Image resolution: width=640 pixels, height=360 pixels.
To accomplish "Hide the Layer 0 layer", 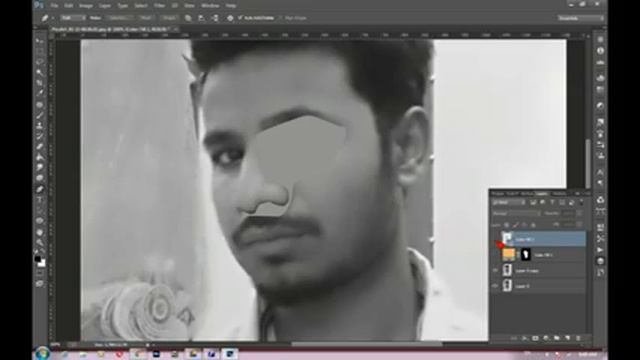I will pyautogui.click(x=495, y=286).
